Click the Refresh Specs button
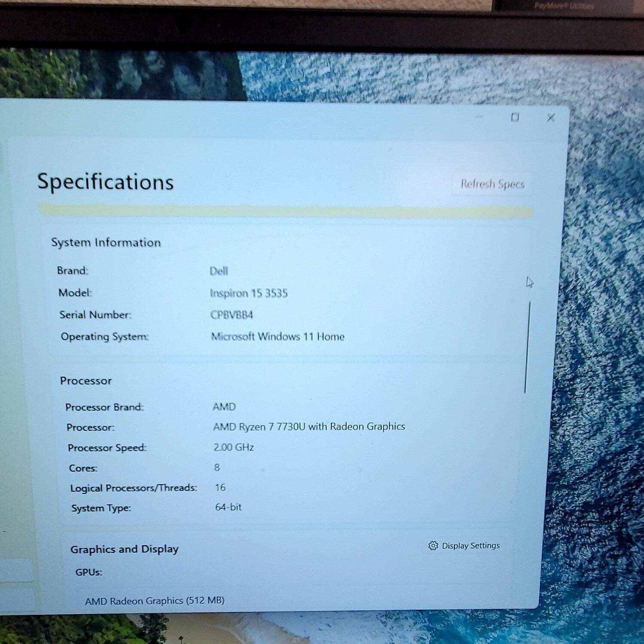Image resolution: width=644 pixels, height=644 pixels. (x=492, y=184)
